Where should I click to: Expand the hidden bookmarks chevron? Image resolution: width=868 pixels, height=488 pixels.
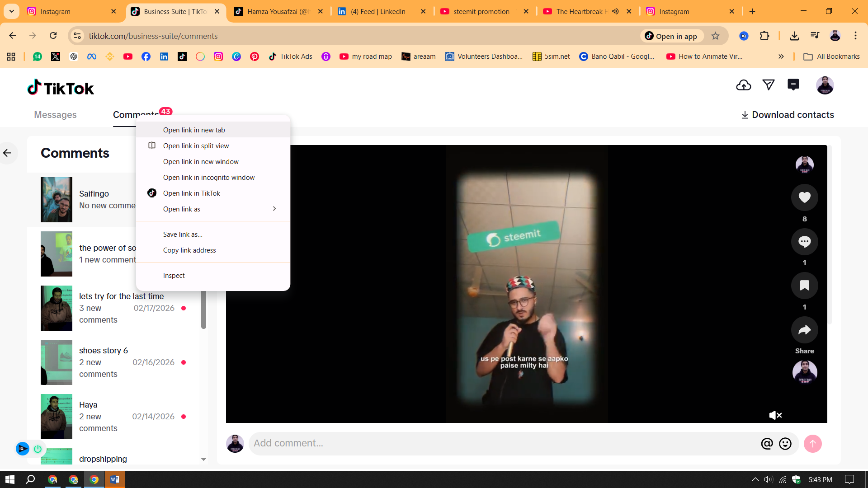(781, 56)
